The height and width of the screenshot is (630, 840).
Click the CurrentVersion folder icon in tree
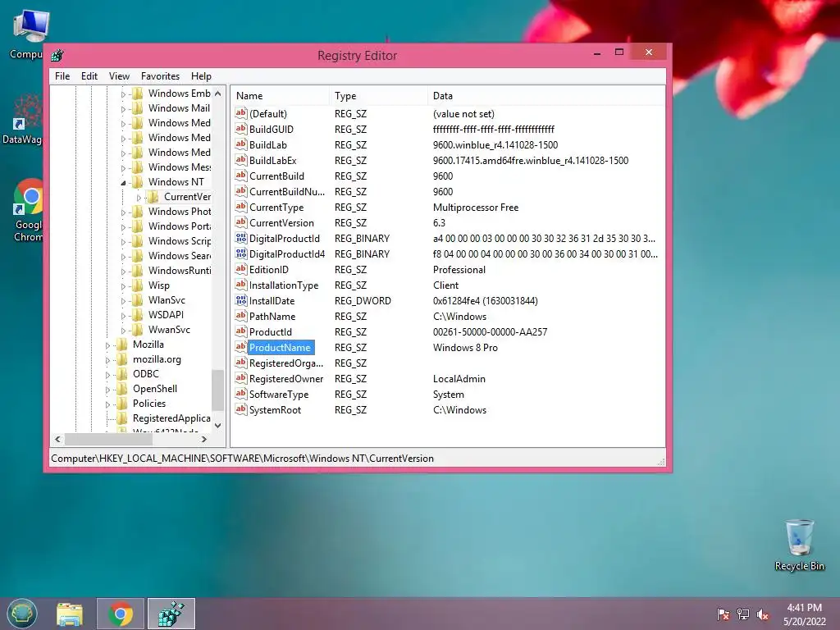(153, 197)
